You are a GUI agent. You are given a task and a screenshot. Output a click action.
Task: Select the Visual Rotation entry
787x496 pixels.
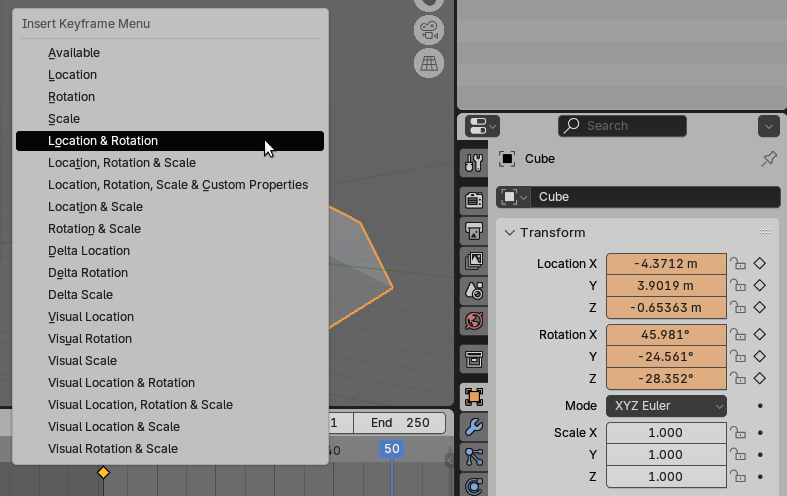170,339
